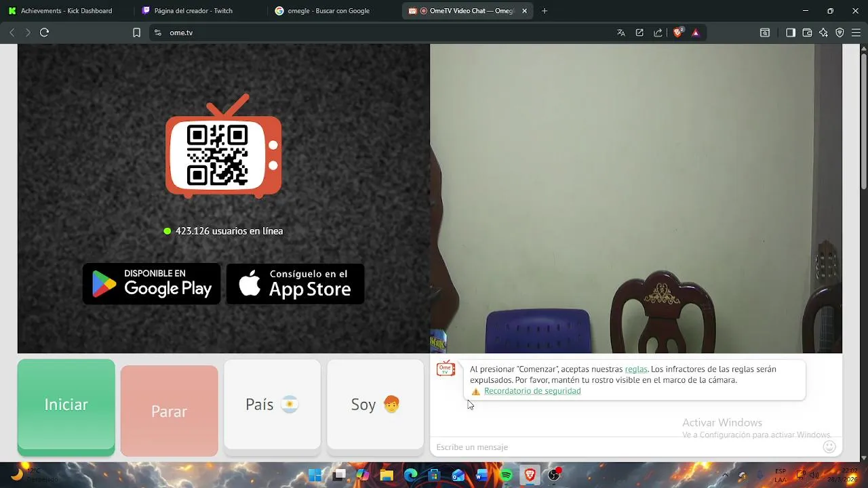This screenshot has width=868, height=488.
Task: Open Brave Wallet icon
Action: [807, 33]
